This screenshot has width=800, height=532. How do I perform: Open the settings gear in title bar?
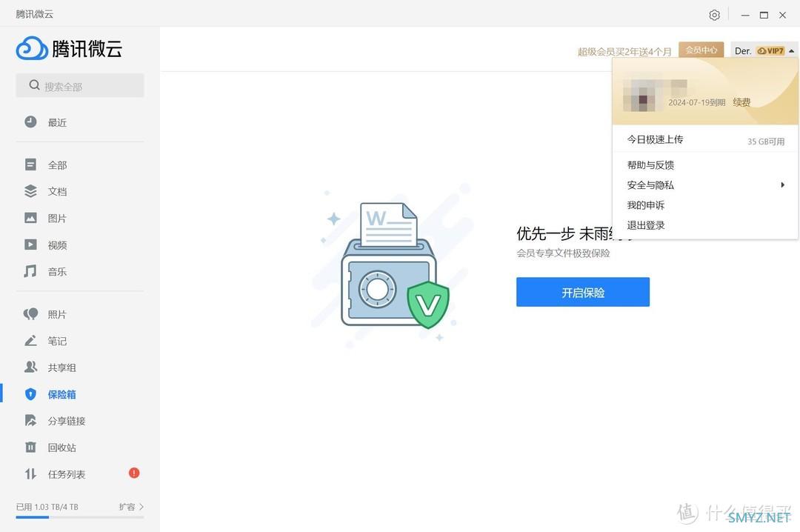pyautogui.click(x=714, y=15)
